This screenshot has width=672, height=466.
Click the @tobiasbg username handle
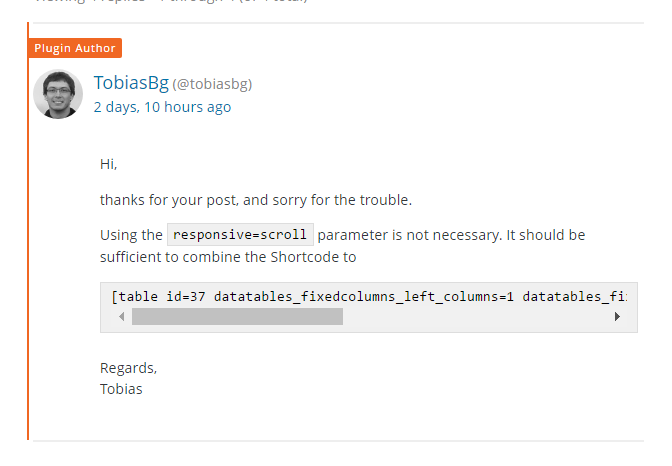point(212,84)
